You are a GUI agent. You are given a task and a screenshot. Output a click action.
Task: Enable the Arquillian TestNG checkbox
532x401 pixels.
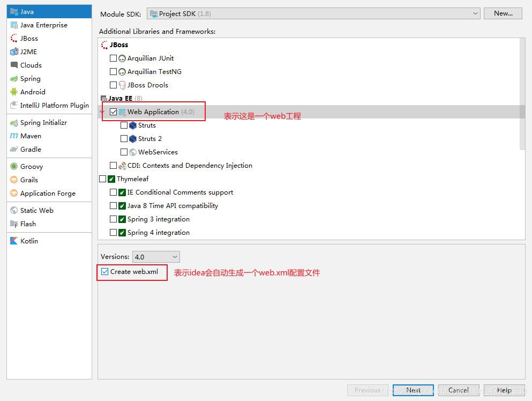click(114, 72)
